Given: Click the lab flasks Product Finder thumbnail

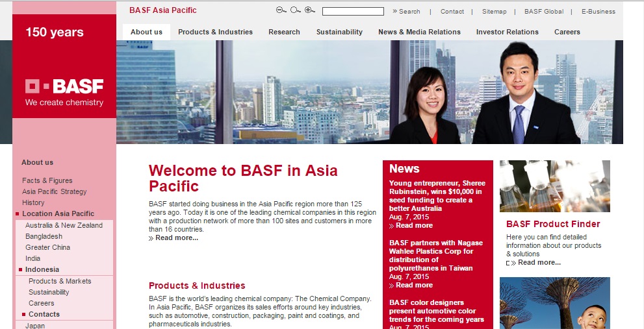Looking at the screenshot, I should point(554,186).
